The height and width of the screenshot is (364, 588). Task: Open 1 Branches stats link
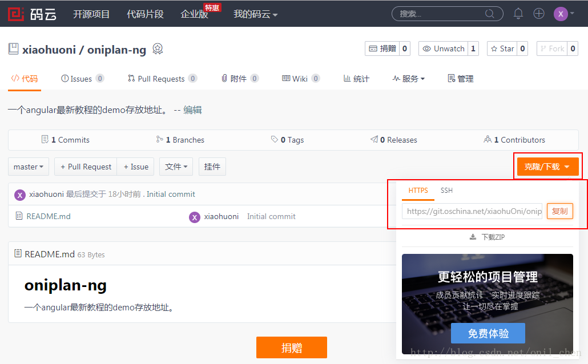[x=180, y=140]
